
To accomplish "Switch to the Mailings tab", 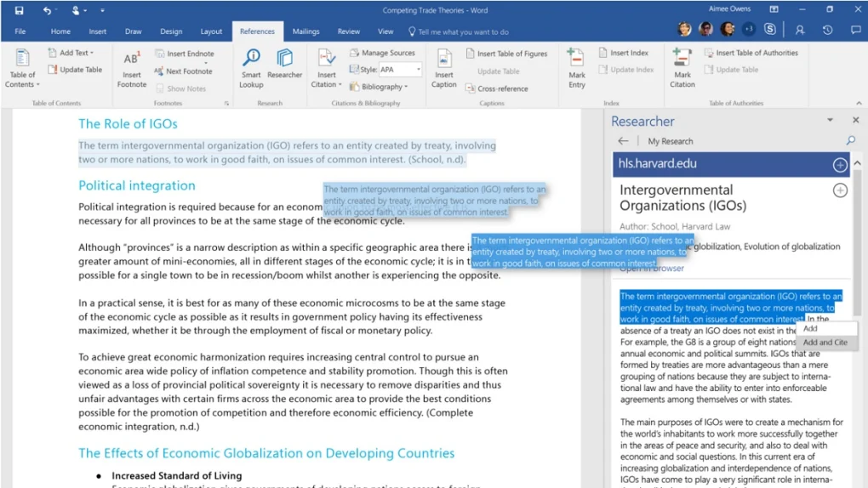I will tap(306, 31).
